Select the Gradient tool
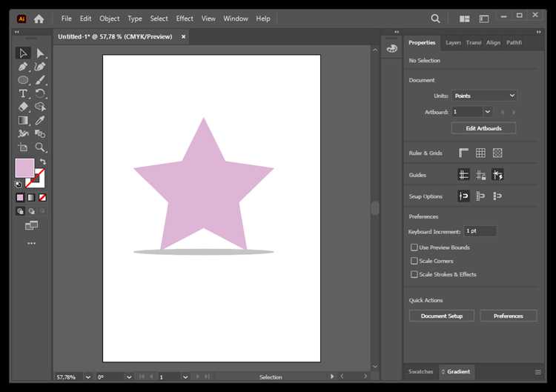The height and width of the screenshot is (392, 556). pos(23,121)
